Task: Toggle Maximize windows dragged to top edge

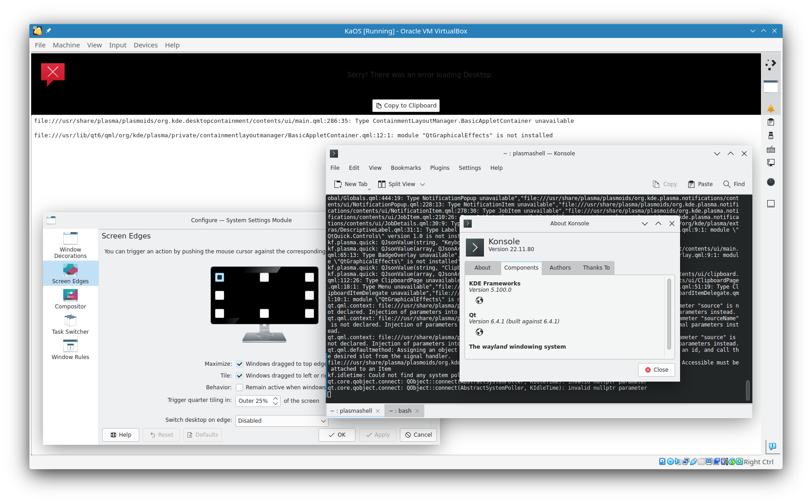Action: point(239,364)
